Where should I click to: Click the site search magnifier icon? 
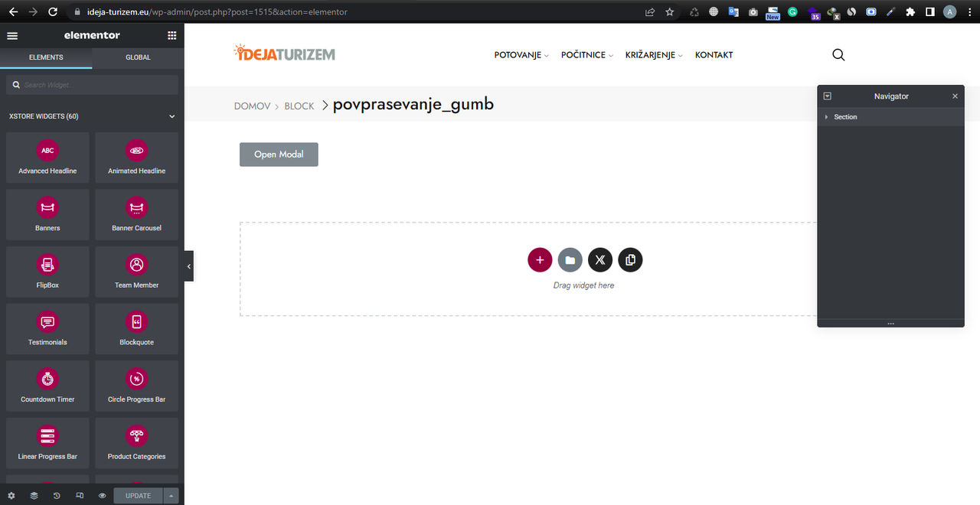[x=838, y=55]
